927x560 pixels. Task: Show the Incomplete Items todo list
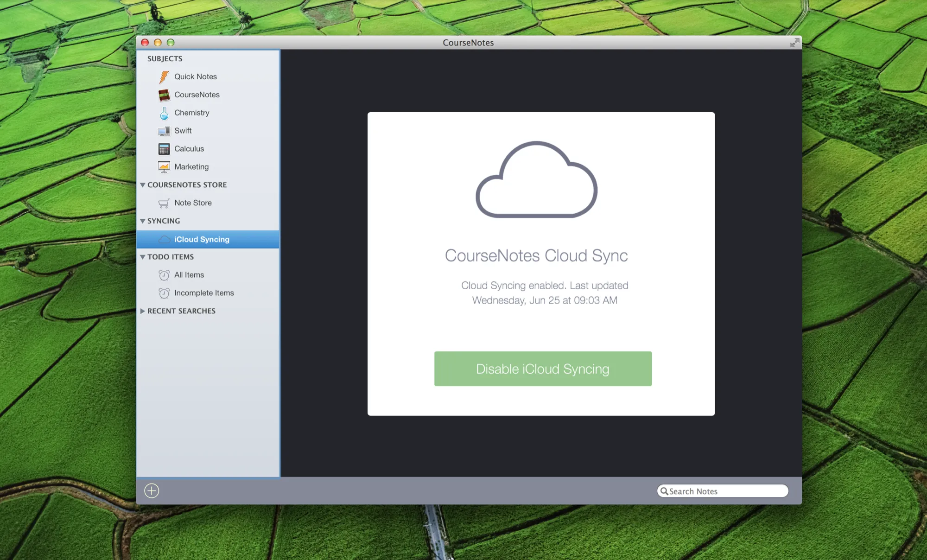coord(204,293)
